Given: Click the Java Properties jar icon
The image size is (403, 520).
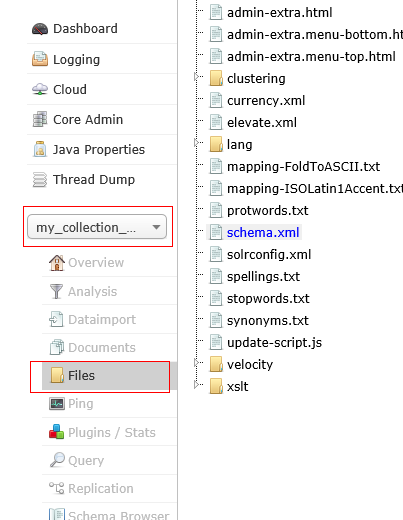Looking at the screenshot, I should pos(40,149).
